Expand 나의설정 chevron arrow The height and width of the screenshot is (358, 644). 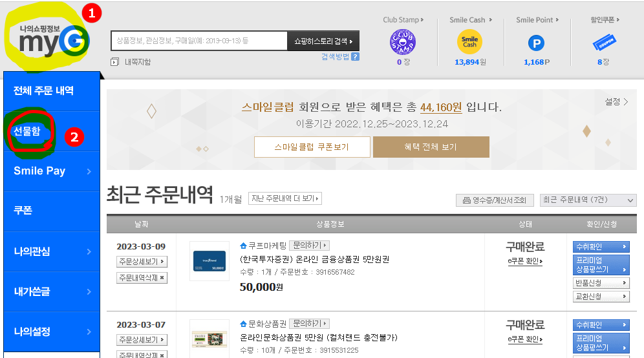click(89, 332)
